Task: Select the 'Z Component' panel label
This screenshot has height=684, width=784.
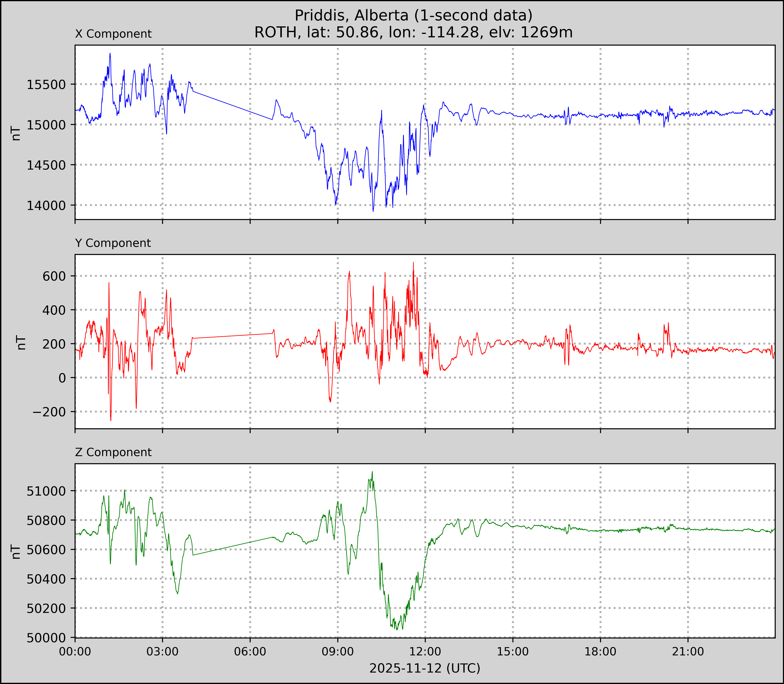Action: (113, 452)
